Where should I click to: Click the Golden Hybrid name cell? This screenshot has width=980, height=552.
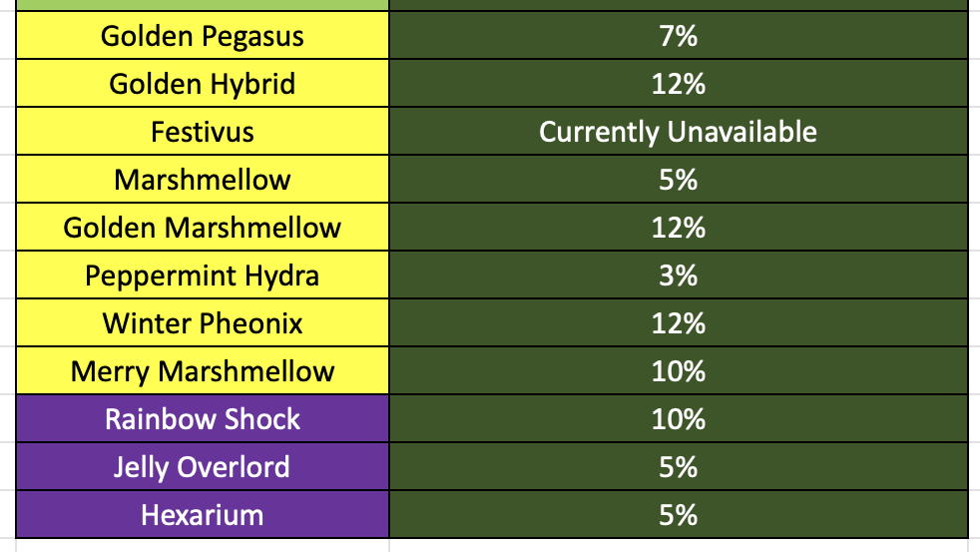point(203,84)
